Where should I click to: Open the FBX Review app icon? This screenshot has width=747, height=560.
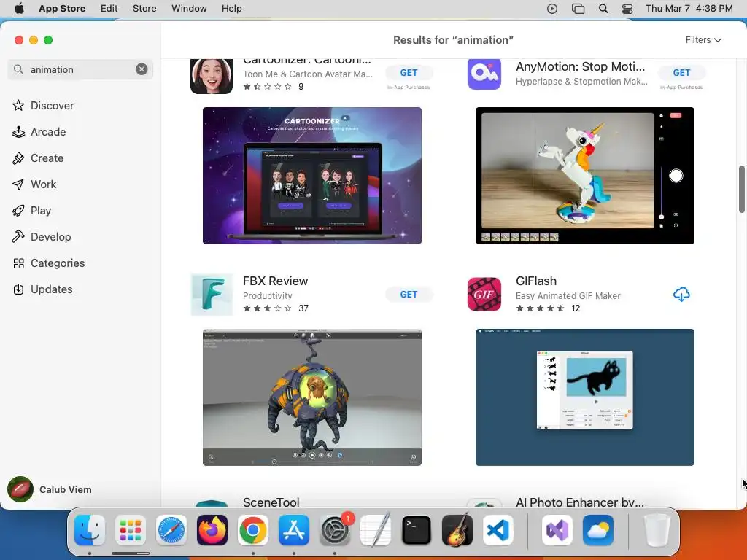pos(212,295)
